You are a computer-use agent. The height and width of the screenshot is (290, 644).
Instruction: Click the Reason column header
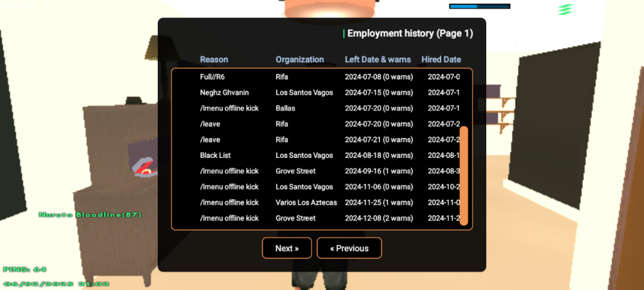[x=214, y=59]
